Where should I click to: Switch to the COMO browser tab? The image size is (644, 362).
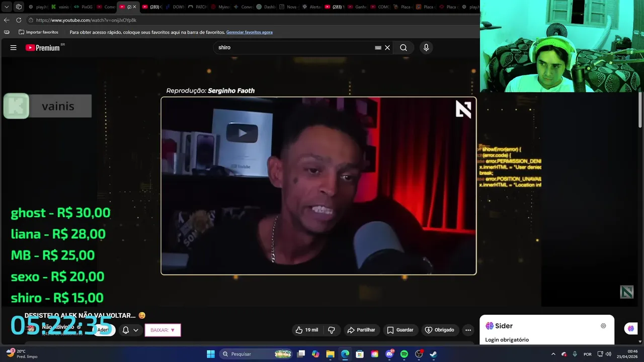pos(380,7)
